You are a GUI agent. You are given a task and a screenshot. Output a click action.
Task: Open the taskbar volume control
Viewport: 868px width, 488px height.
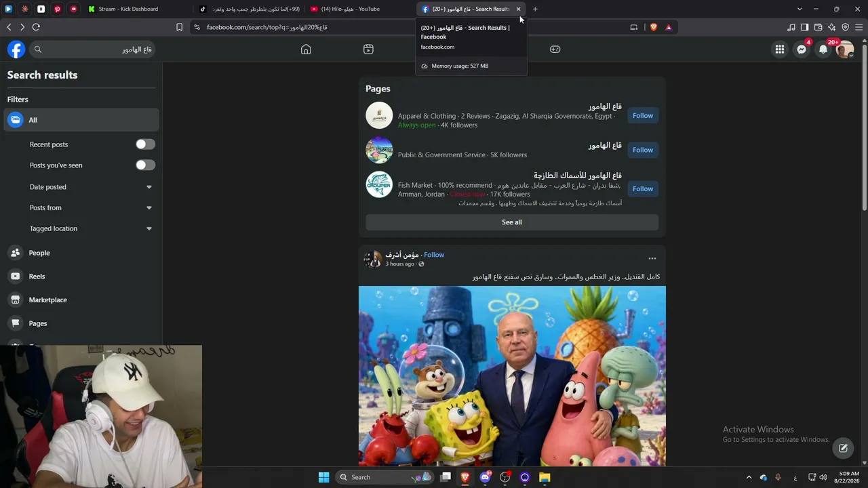823,477
